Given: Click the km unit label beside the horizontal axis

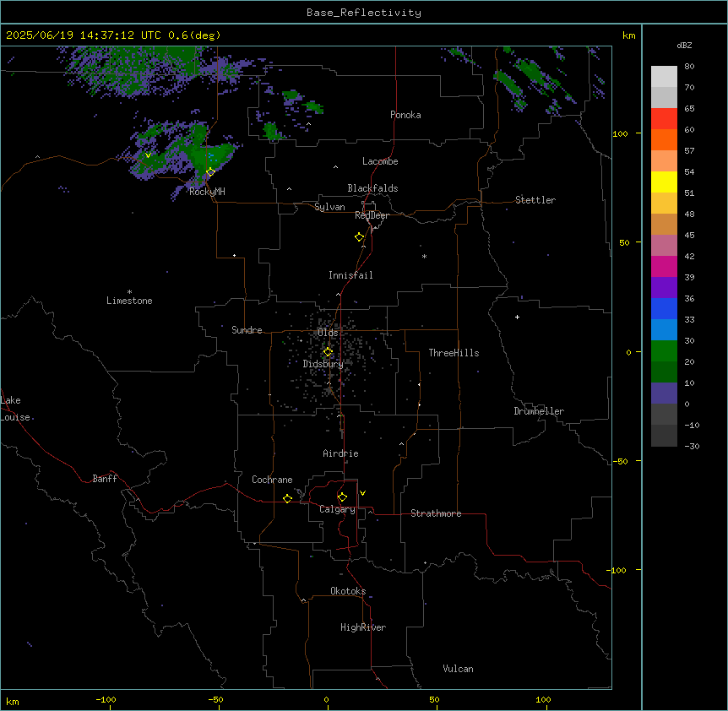Looking at the screenshot, I should (13, 702).
